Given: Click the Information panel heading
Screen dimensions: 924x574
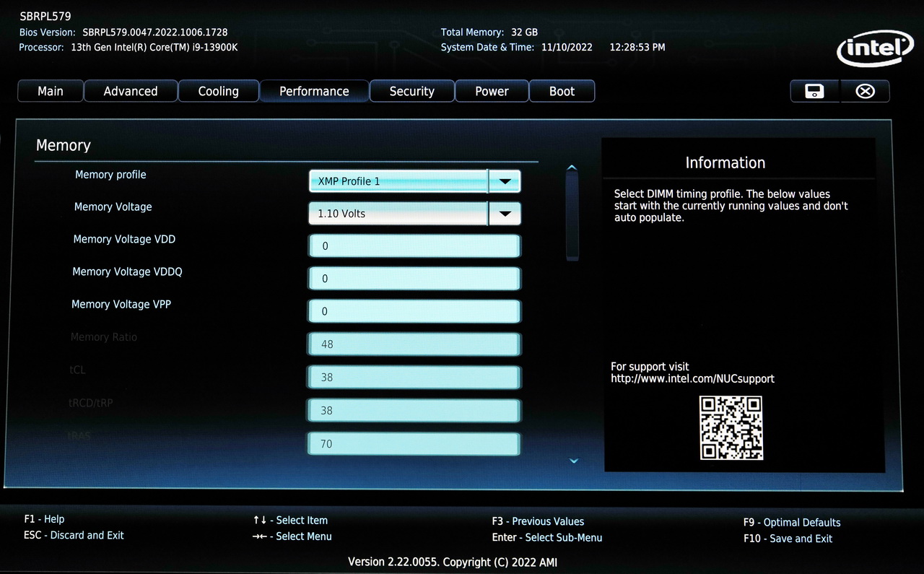Looking at the screenshot, I should [x=725, y=162].
